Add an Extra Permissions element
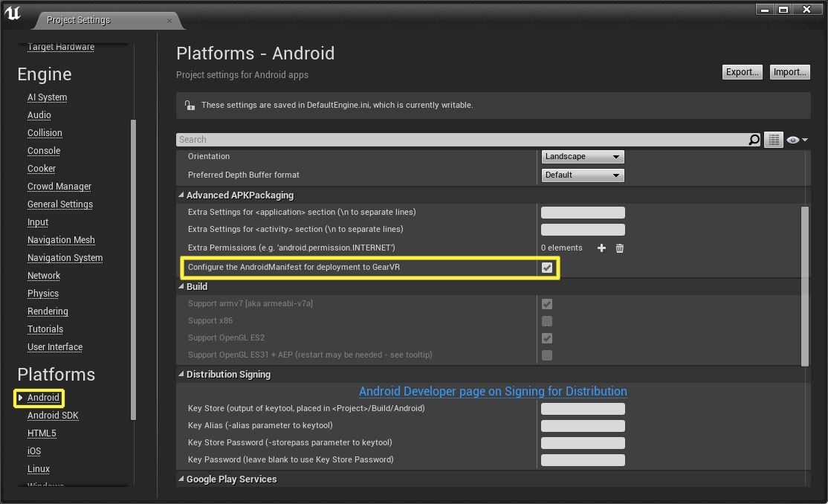The width and height of the screenshot is (828, 504). [x=601, y=248]
